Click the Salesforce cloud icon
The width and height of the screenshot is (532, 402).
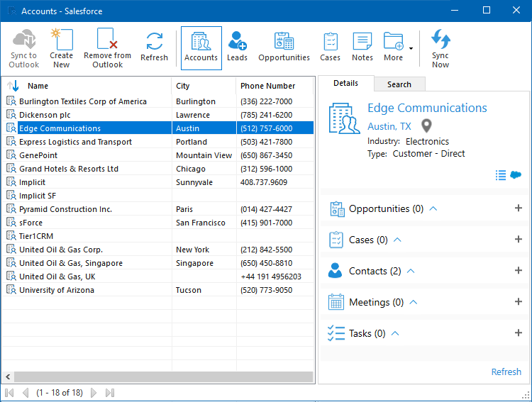[516, 175]
